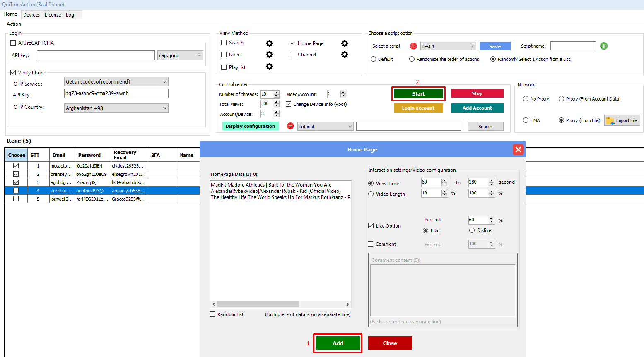Select No Proxy network option
644x357 pixels.
pyautogui.click(x=526, y=99)
